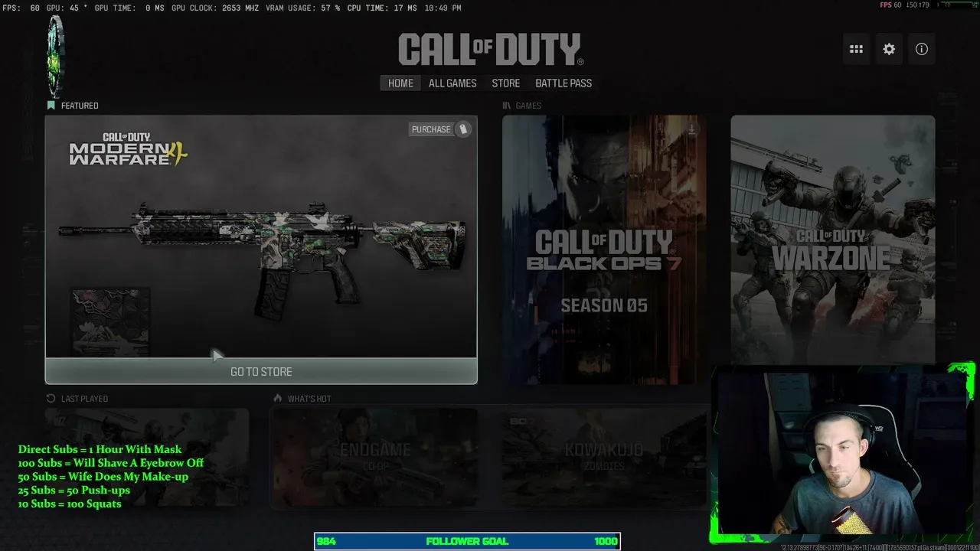The image size is (980, 551).
Task: Switch to the HOME tab
Action: (x=400, y=83)
